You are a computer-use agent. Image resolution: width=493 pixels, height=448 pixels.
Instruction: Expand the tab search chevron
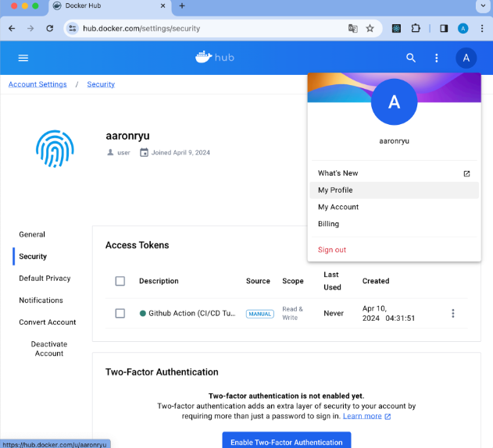(x=483, y=5)
